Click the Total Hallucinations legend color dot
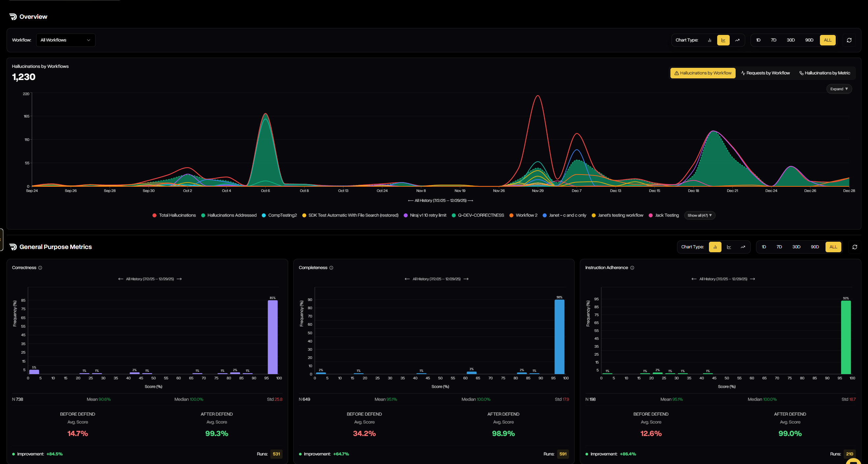Screen dimensions: 868x464 pyautogui.click(x=154, y=215)
